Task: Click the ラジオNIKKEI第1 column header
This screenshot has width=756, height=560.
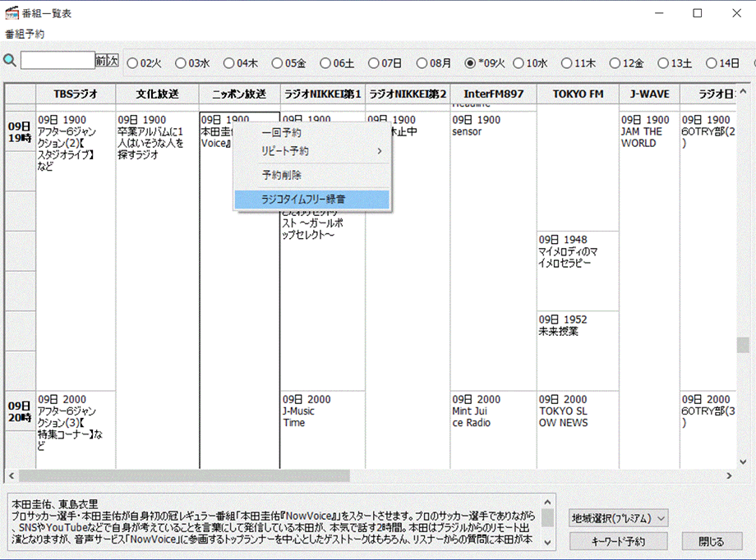Action: [x=323, y=94]
